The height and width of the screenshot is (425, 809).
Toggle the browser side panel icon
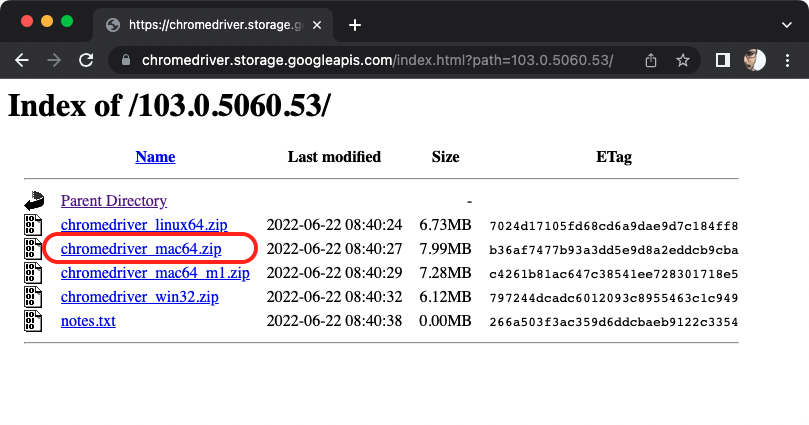tap(723, 60)
